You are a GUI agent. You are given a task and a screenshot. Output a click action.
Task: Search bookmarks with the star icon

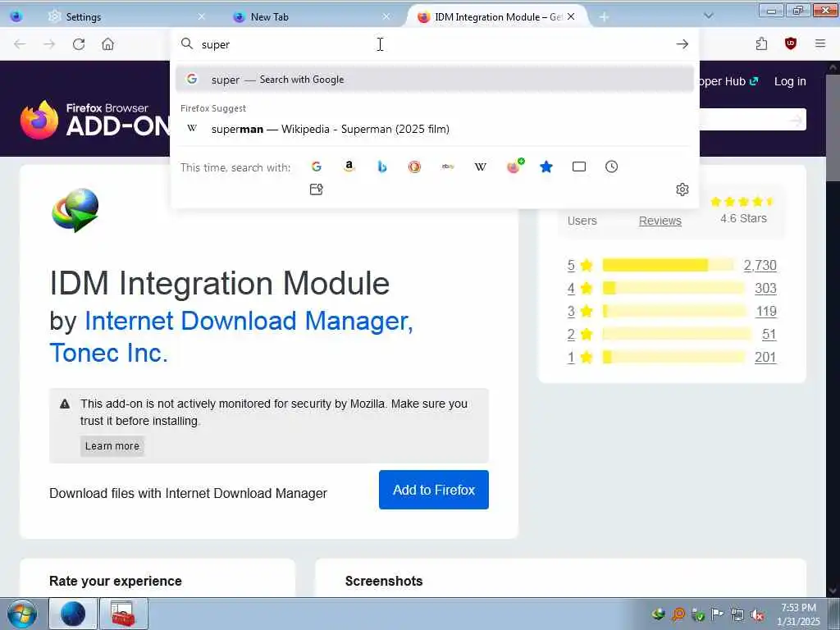546,167
